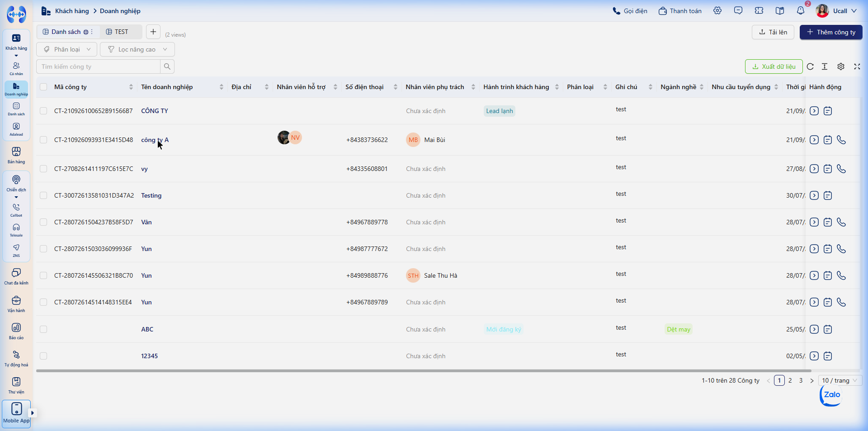The image size is (868, 431).
Task: Click Thanh toán in top bar
Action: (680, 11)
